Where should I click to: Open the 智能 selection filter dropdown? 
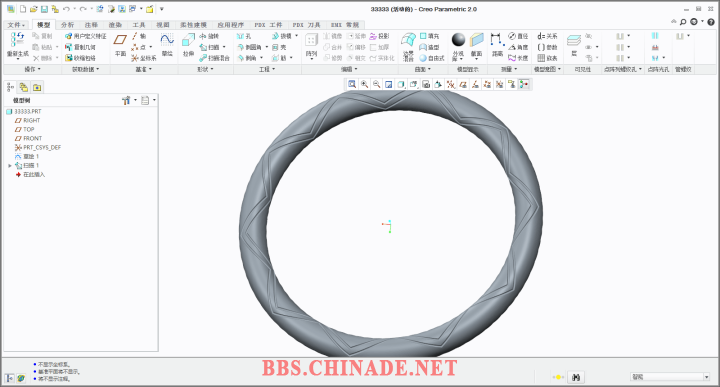(670, 377)
